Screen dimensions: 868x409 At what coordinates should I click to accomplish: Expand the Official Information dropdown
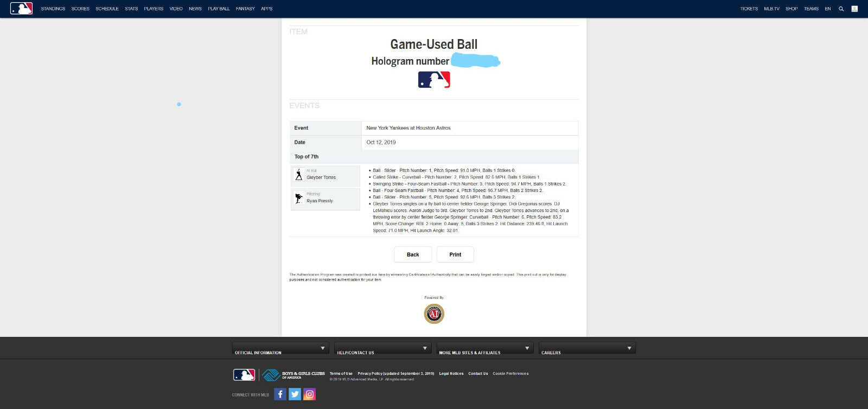point(280,348)
